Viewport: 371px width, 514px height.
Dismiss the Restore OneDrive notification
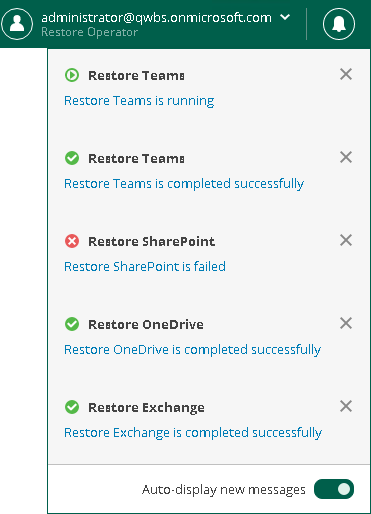click(x=346, y=323)
